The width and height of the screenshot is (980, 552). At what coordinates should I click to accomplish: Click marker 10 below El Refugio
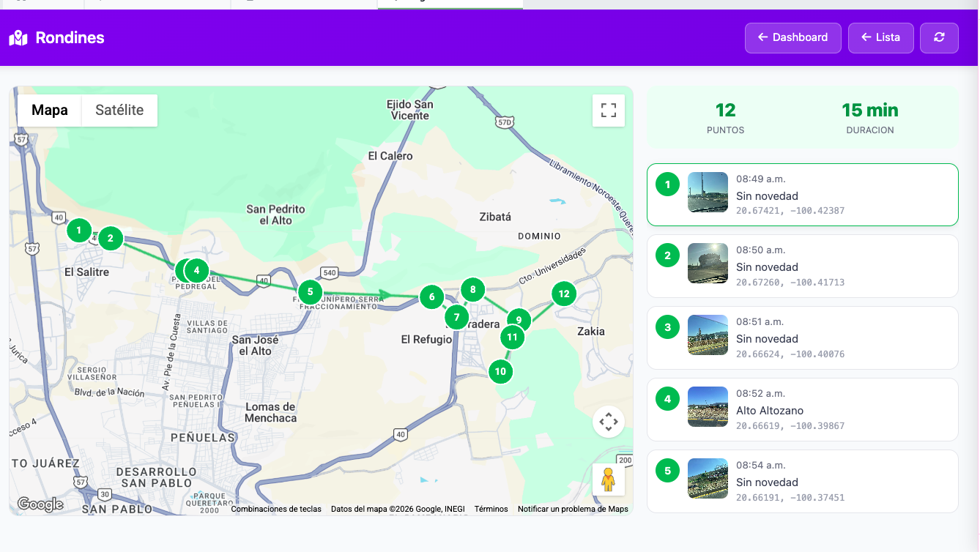500,371
